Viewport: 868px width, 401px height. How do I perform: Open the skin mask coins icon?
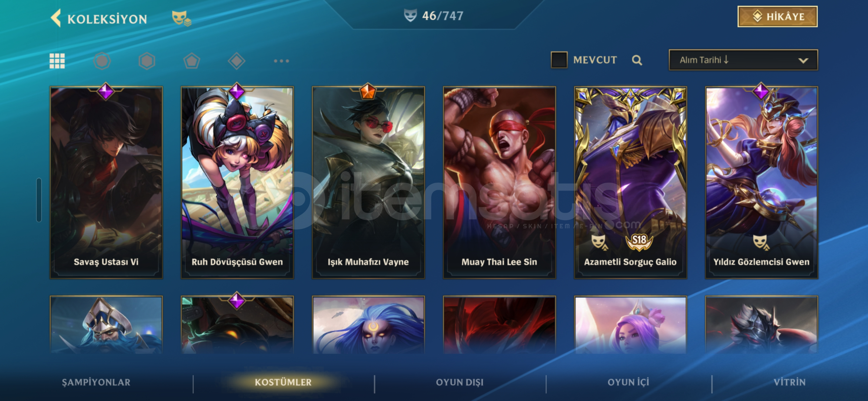(181, 18)
